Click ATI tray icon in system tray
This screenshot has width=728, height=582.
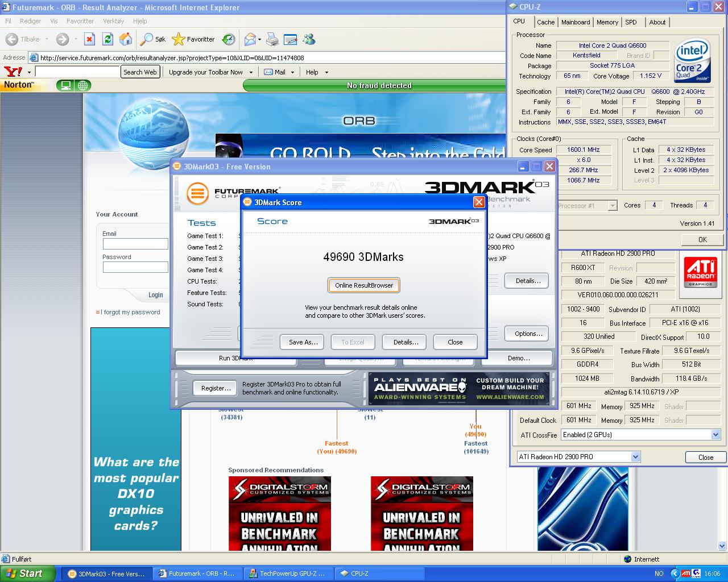pyautogui.click(x=685, y=573)
